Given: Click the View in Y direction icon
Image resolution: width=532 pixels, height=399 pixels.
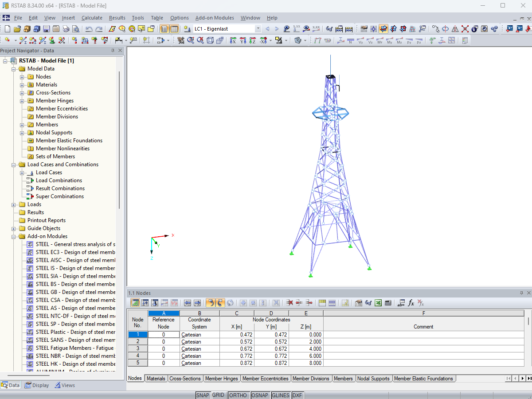Looking at the screenshot, I should [x=243, y=40].
